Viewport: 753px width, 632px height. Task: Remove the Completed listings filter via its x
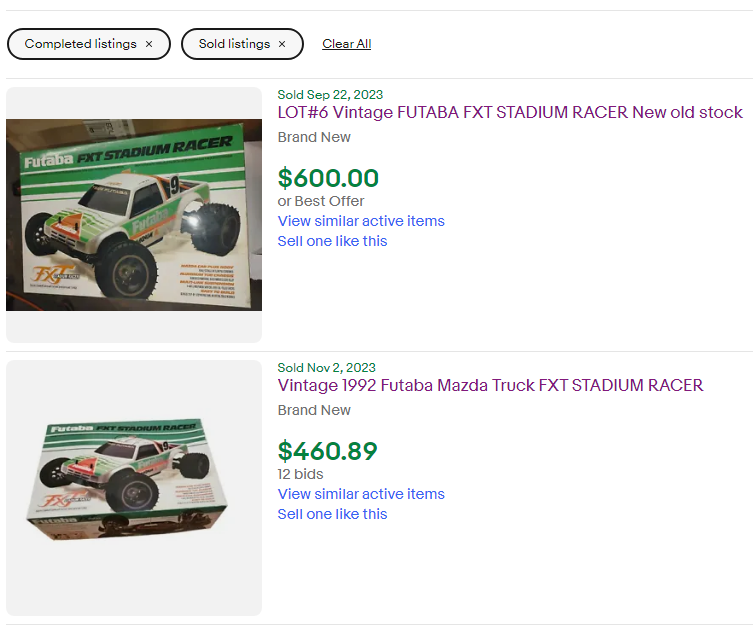149,44
